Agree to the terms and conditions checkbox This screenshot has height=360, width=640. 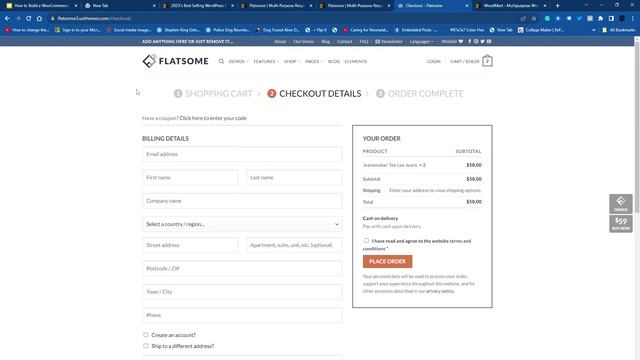tap(366, 241)
